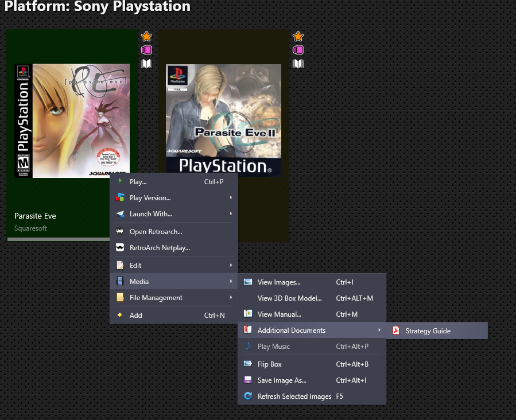Click the manual book icon beside Parasite Eve
Image resolution: width=516 pixels, height=420 pixels.
pos(146,64)
